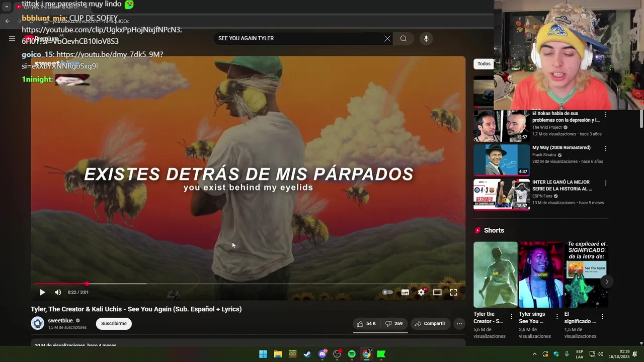Click the Suscribirme button

pos(114,323)
